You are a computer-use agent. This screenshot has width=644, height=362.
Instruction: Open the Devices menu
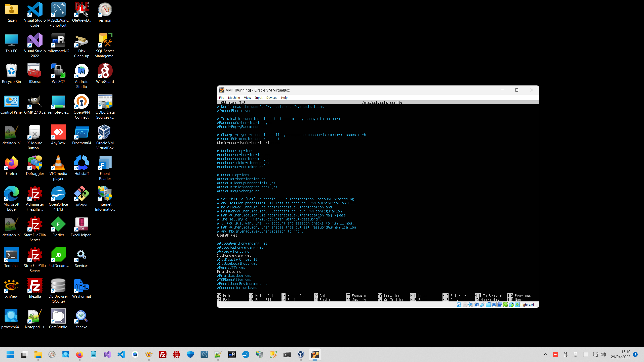[272, 98]
